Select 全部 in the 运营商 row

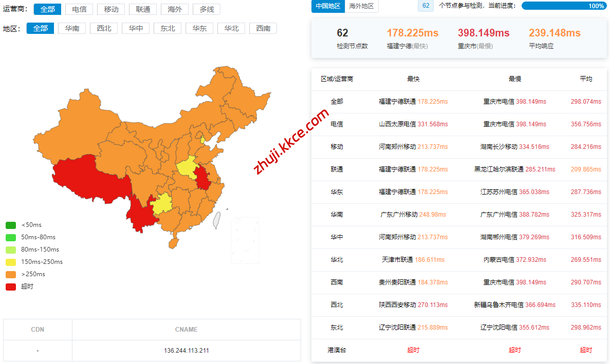point(47,9)
